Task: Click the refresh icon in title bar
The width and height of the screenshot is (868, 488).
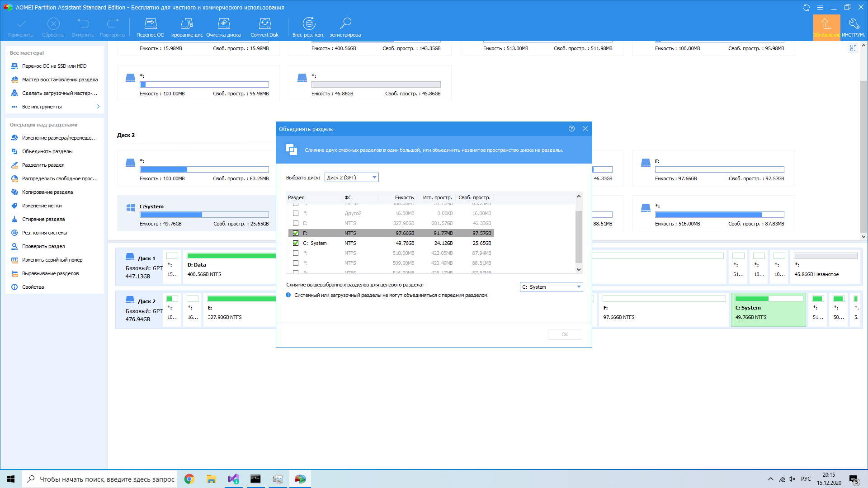Action: [807, 8]
